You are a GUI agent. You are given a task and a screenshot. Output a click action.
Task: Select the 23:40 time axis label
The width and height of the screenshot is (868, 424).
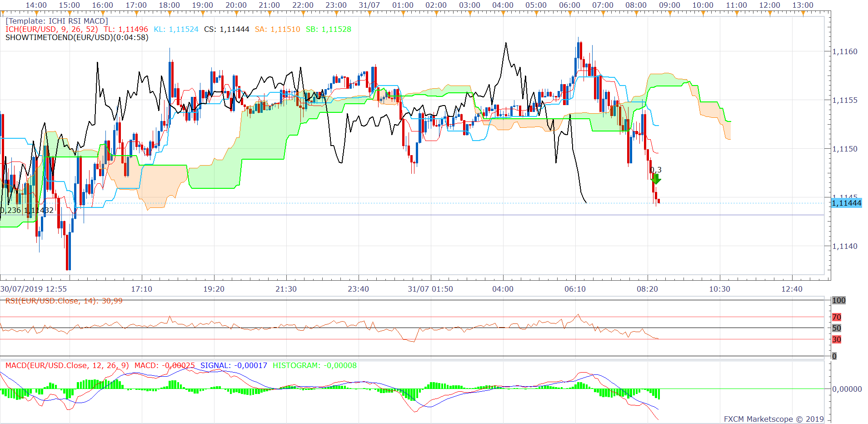tap(359, 289)
